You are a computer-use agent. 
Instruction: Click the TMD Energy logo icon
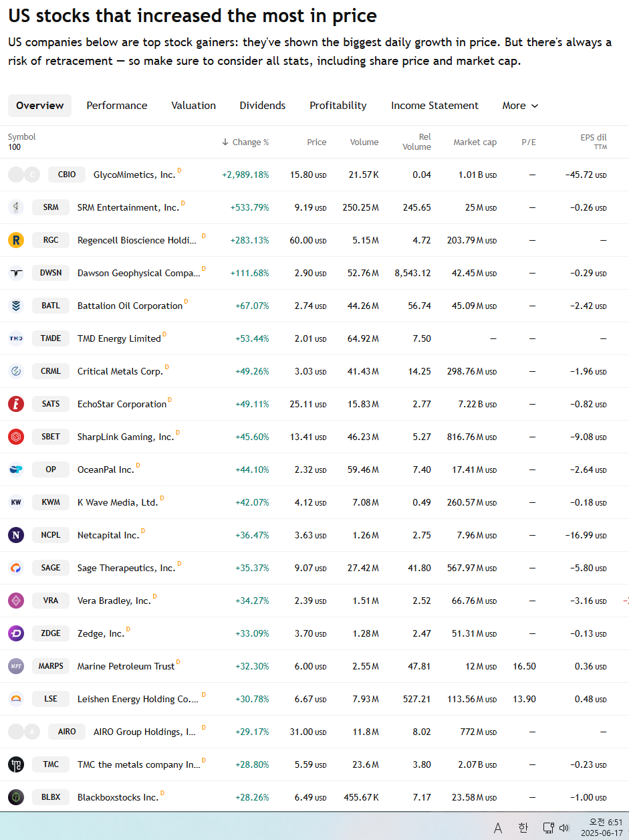coord(16,338)
